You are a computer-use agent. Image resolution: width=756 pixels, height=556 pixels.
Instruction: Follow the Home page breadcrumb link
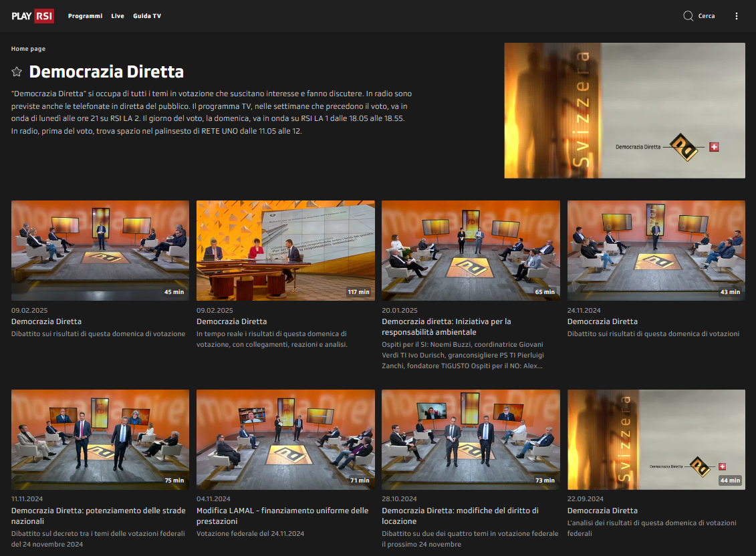(28, 49)
